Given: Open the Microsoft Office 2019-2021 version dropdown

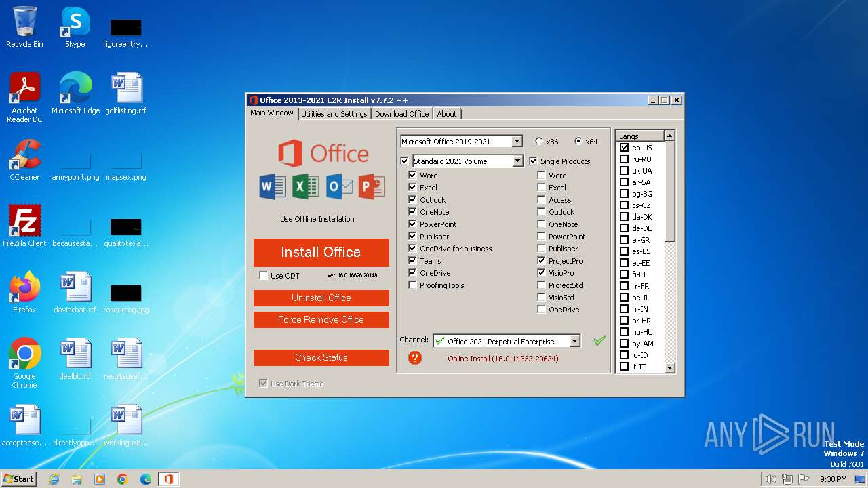Looking at the screenshot, I should click(x=517, y=141).
